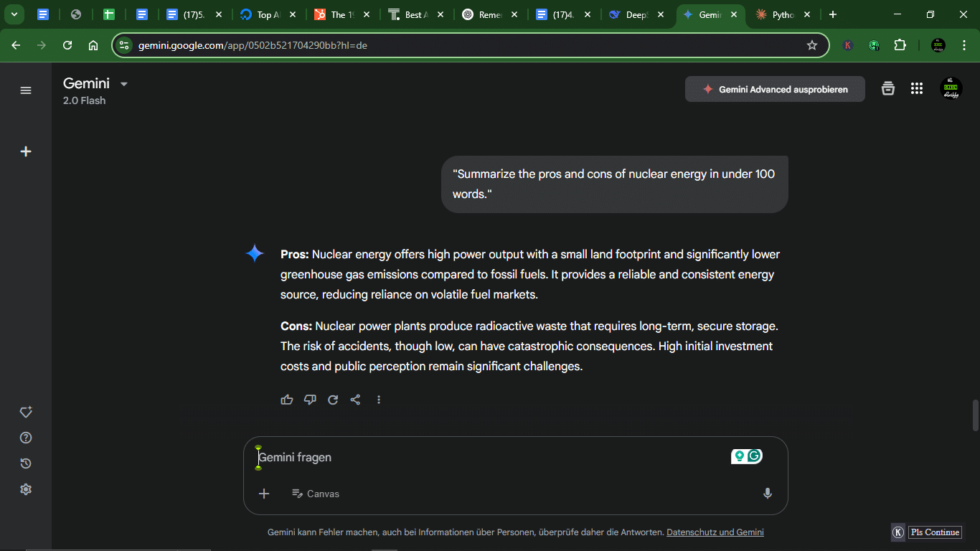
Task: Open the Gemini sidebar hamburger menu
Action: pos(26,90)
